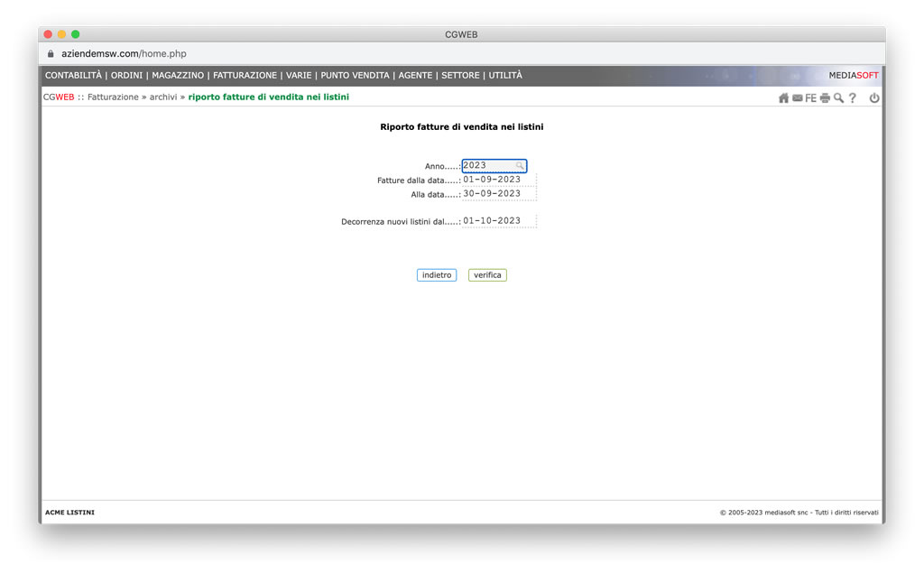Viewport: 924px width, 574px height.
Task: Click the padlock icon in address bar
Action: coord(51,53)
